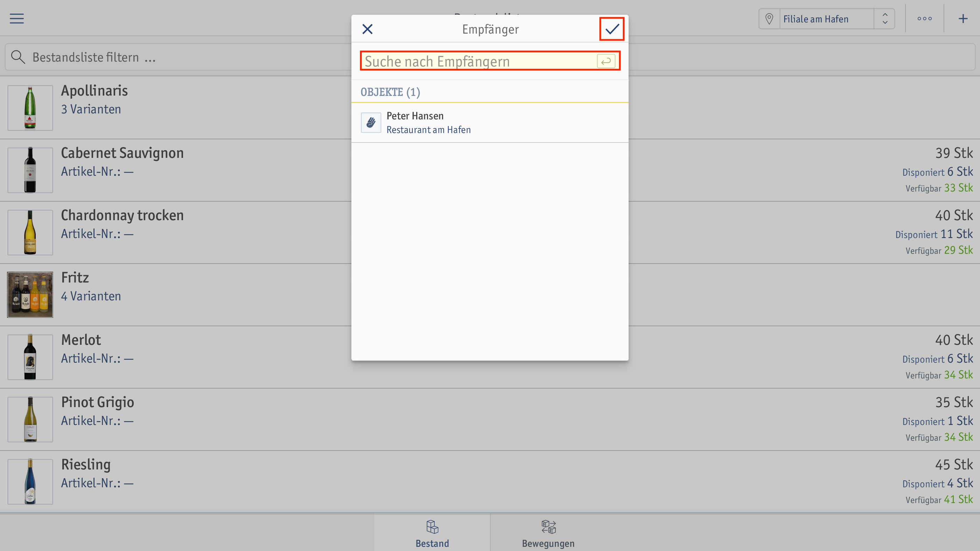
Task: Open Chardonnay trocken bottle thumbnail
Action: tap(30, 232)
